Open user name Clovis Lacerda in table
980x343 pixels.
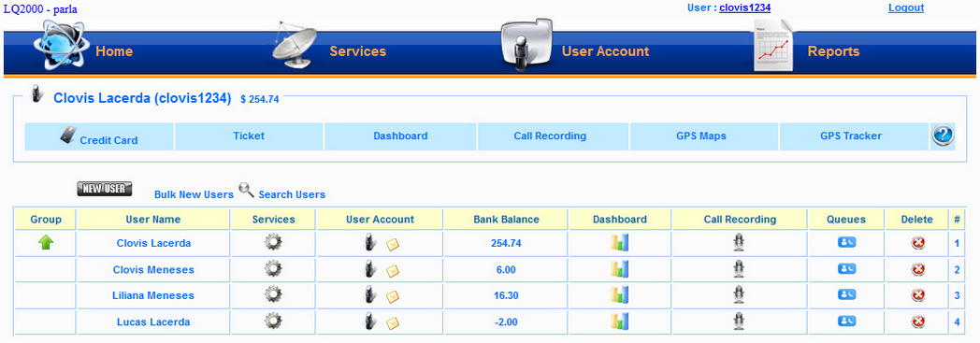[x=153, y=243]
